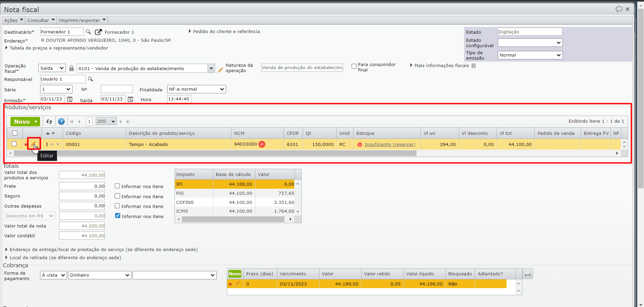Select the ICMS row in tax table
644x307 pixels.
235,211
